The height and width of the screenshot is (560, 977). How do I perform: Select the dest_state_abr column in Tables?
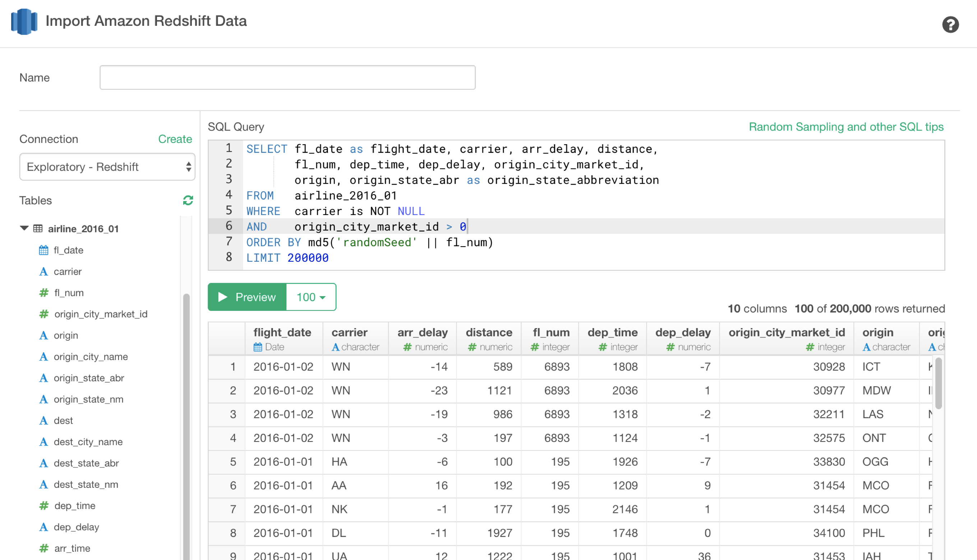[86, 463]
